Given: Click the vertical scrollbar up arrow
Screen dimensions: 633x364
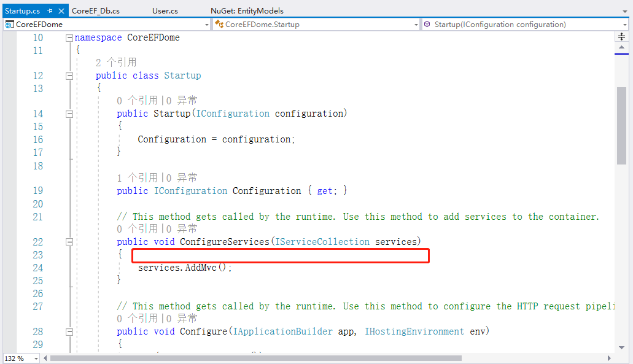Looking at the screenshot, I should pos(622,48).
